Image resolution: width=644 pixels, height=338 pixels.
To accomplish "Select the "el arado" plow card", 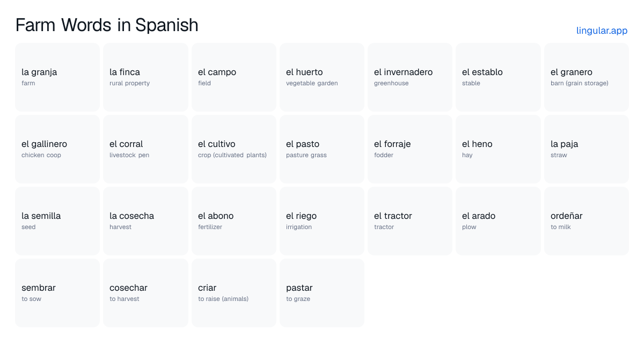I will pyautogui.click(x=498, y=221).
